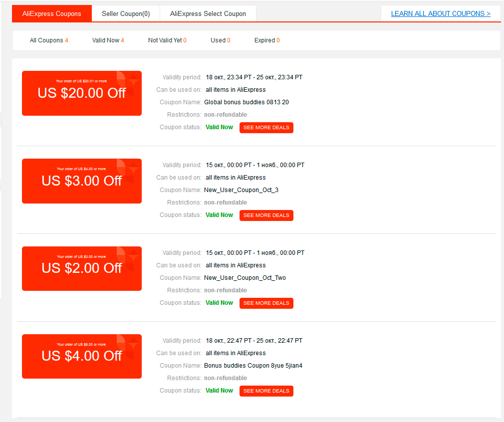Click Valid Now status of $20.00 coupon
Image resolution: width=504 pixels, height=422 pixels.
[x=219, y=127]
